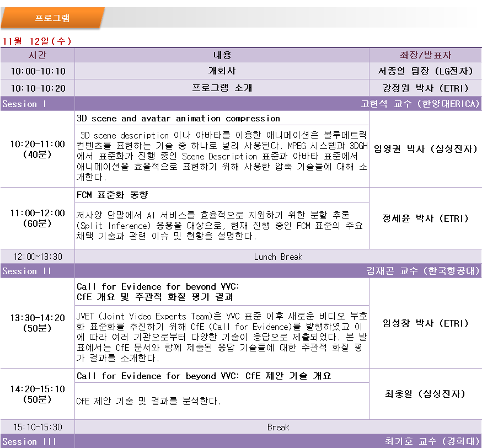Screen dimensions: 482x448
Task: Select the 개회사 row entry
Action: 222,71
